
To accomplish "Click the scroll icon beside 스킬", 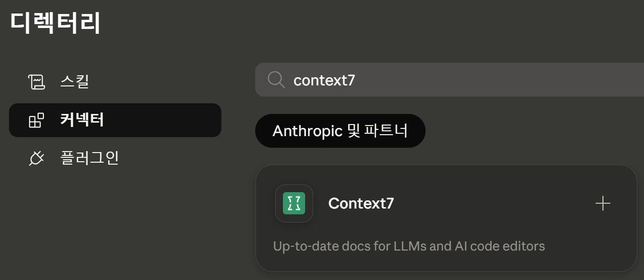I will [36, 82].
